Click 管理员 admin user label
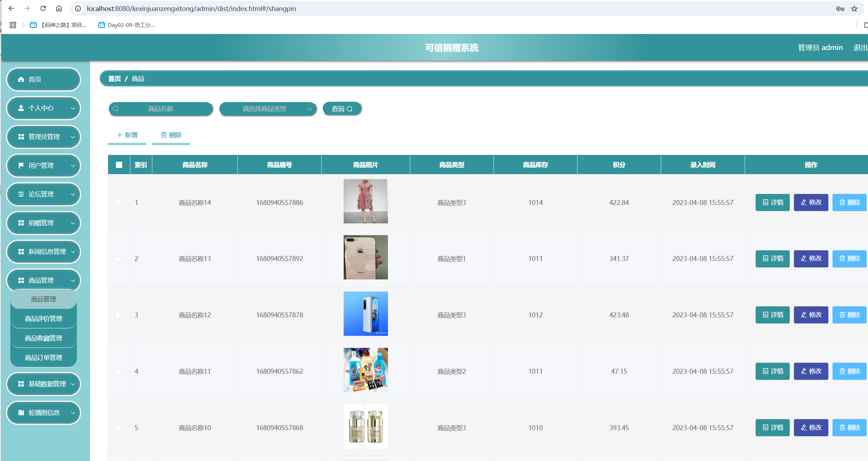This screenshot has width=868, height=461. [x=821, y=48]
